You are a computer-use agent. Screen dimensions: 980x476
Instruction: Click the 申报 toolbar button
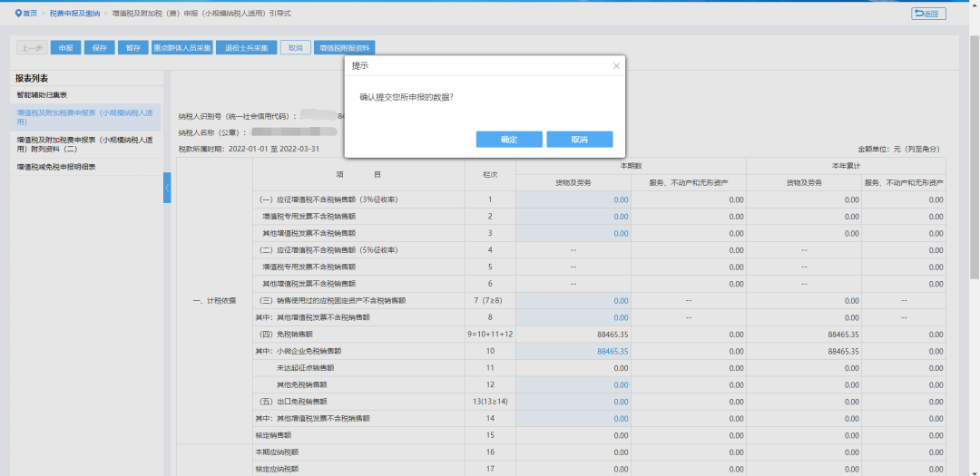(x=65, y=48)
